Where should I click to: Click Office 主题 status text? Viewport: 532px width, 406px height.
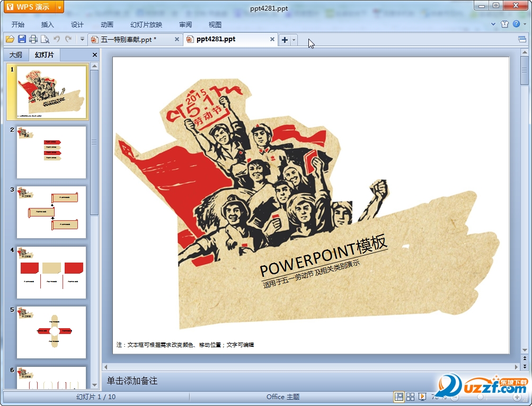click(x=283, y=397)
